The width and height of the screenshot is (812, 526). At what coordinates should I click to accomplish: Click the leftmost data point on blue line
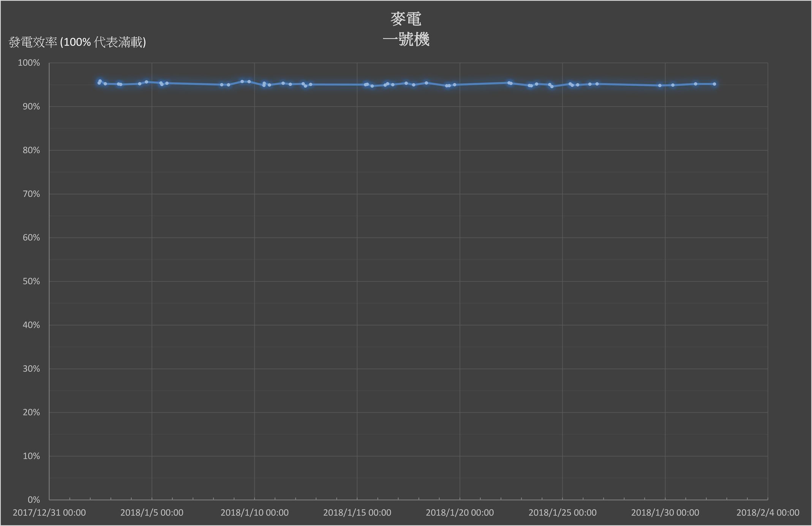tap(99, 83)
